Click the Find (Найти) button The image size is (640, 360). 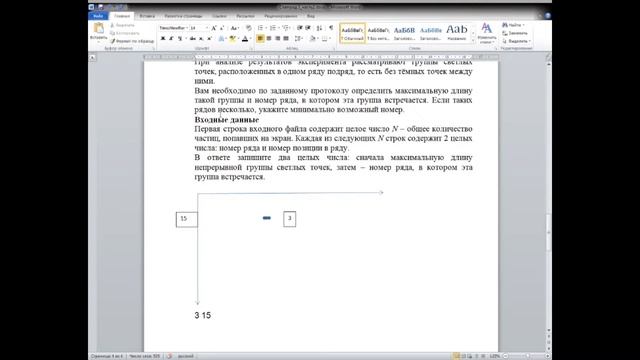click(513, 25)
